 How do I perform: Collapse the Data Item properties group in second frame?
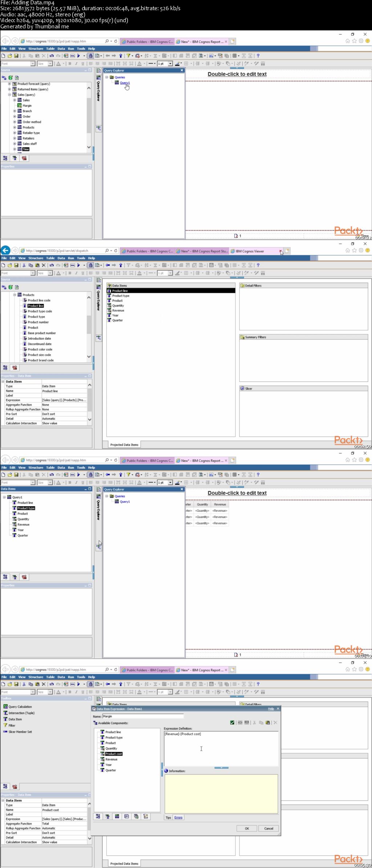[3, 381]
